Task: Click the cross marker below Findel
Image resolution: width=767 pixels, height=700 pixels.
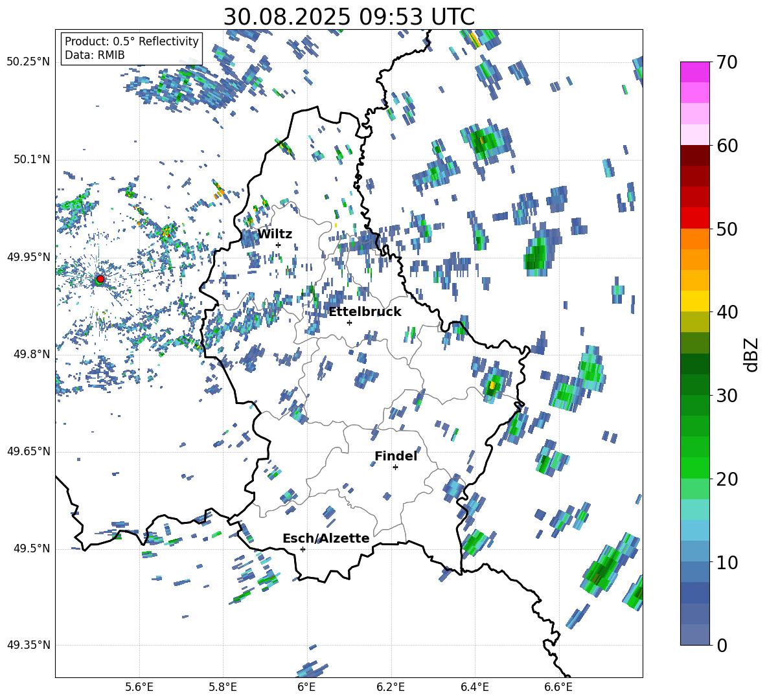Action: pyautogui.click(x=395, y=468)
